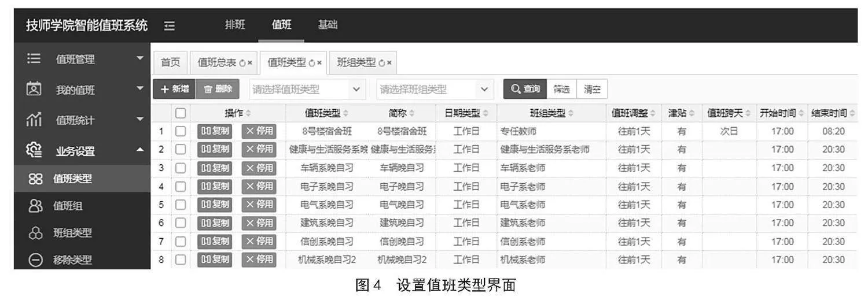Expand the 值班管理 sidebar menu

82,59
